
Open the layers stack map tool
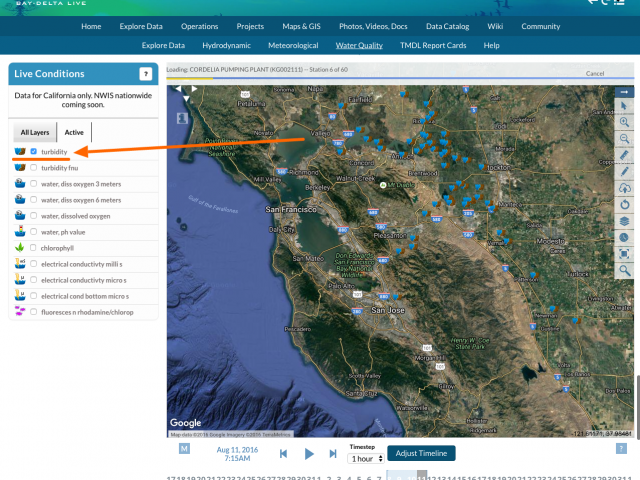624,221
